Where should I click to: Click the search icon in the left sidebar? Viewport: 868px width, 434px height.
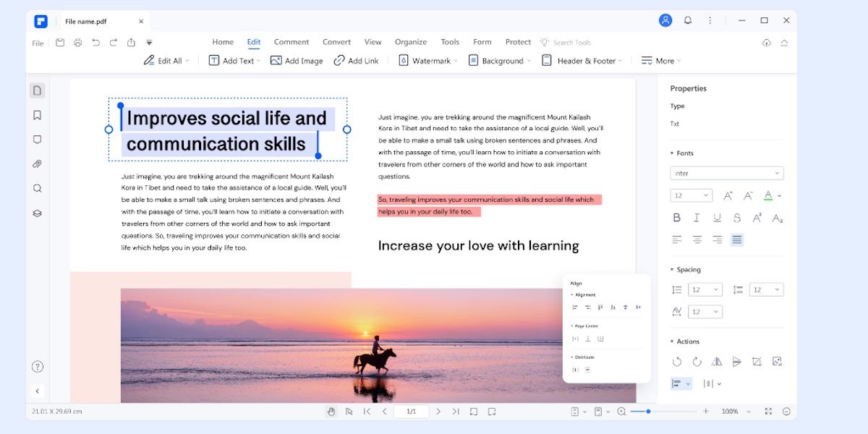click(37, 188)
